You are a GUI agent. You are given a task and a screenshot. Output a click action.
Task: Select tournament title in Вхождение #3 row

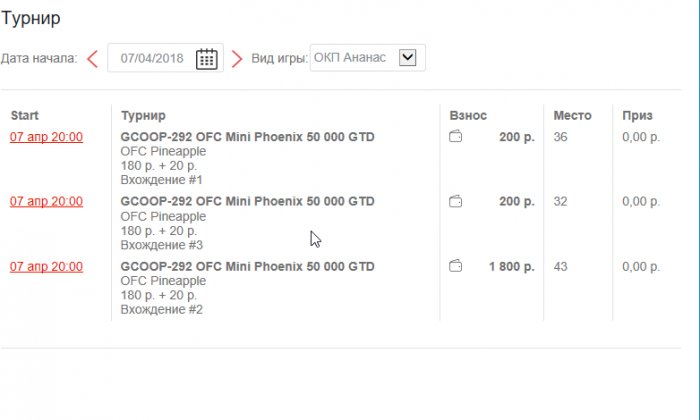(x=247, y=201)
